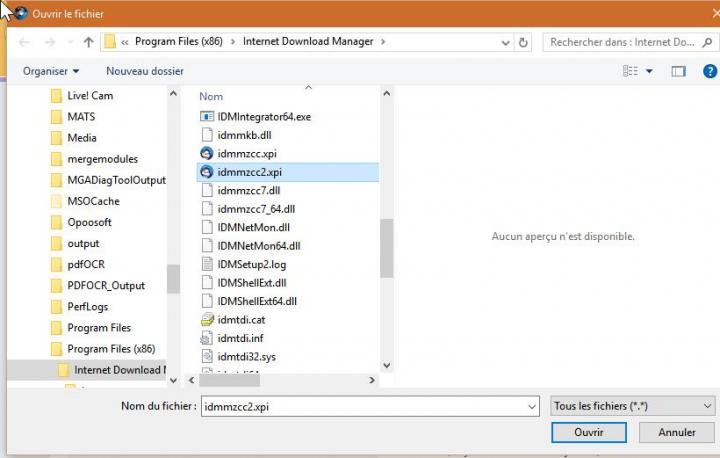Select the file IDMNetMon.dll

245,227
